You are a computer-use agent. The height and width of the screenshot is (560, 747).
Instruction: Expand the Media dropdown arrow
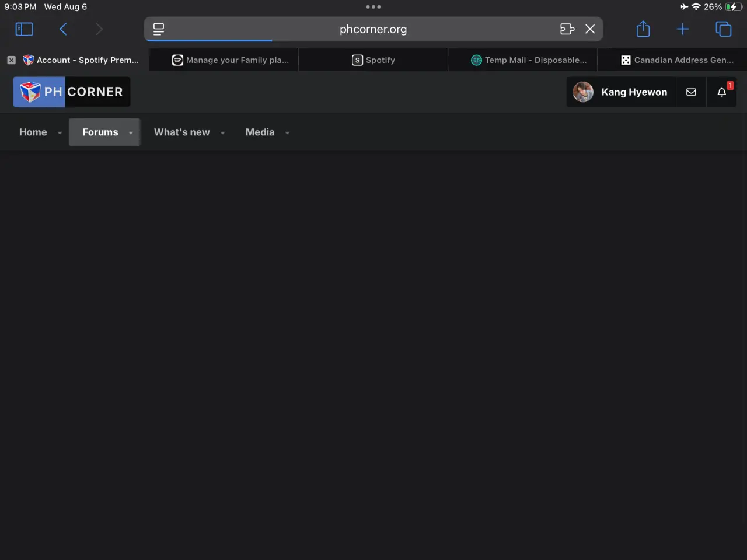pyautogui.click(x=287, y=133)
